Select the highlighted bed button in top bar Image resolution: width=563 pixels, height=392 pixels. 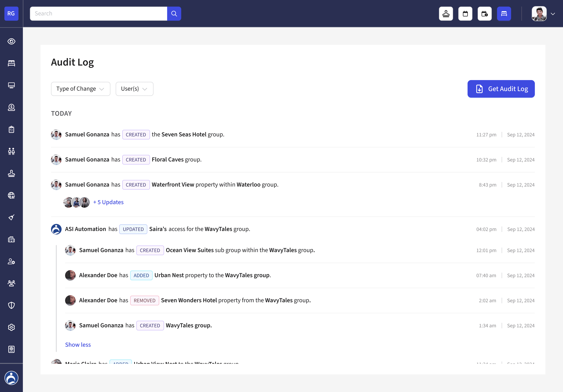point(504,14)
